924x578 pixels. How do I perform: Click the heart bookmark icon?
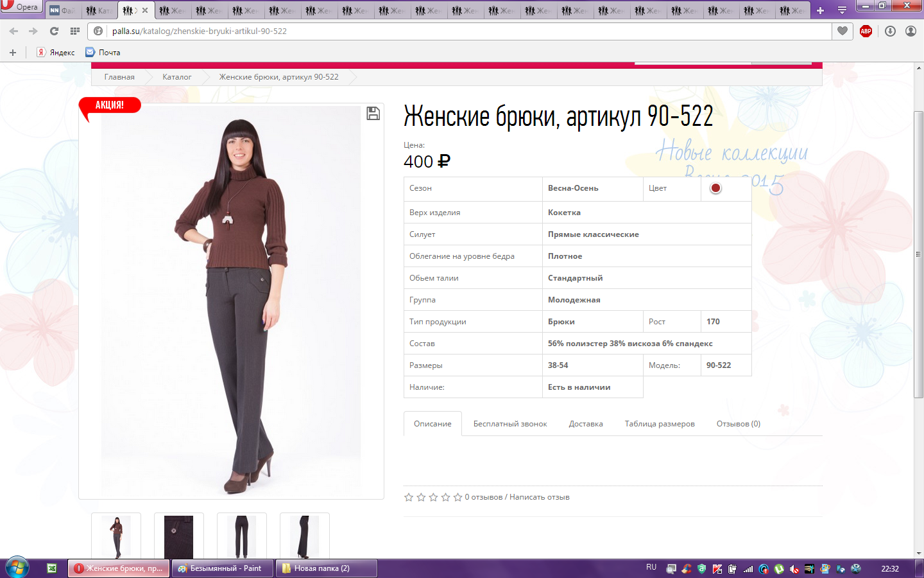843,31
